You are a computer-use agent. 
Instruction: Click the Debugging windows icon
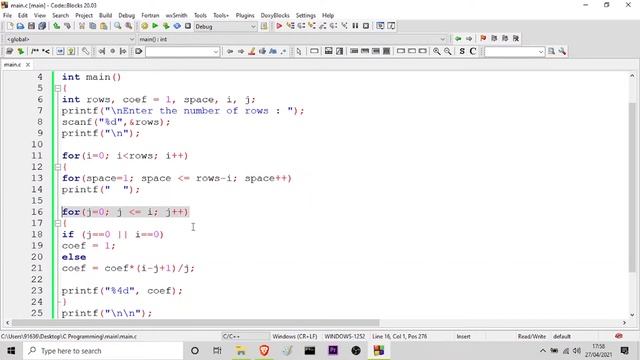point(380,26)
